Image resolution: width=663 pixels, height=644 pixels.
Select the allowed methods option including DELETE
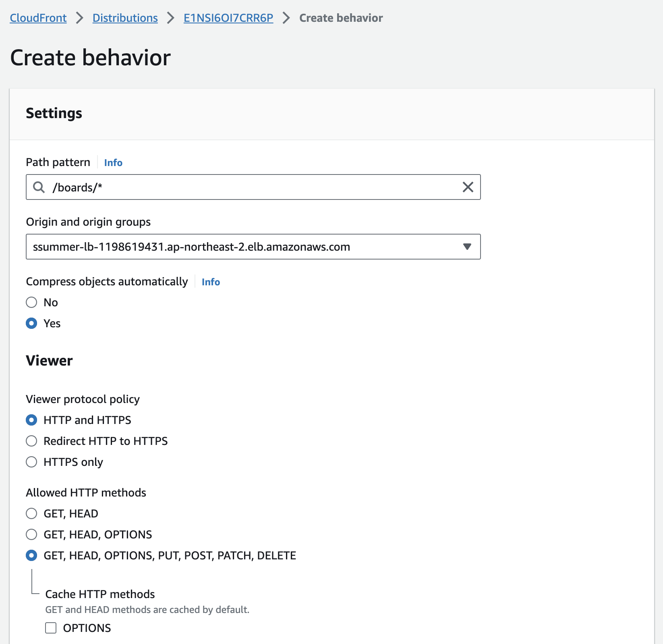[x=31, y=555]
